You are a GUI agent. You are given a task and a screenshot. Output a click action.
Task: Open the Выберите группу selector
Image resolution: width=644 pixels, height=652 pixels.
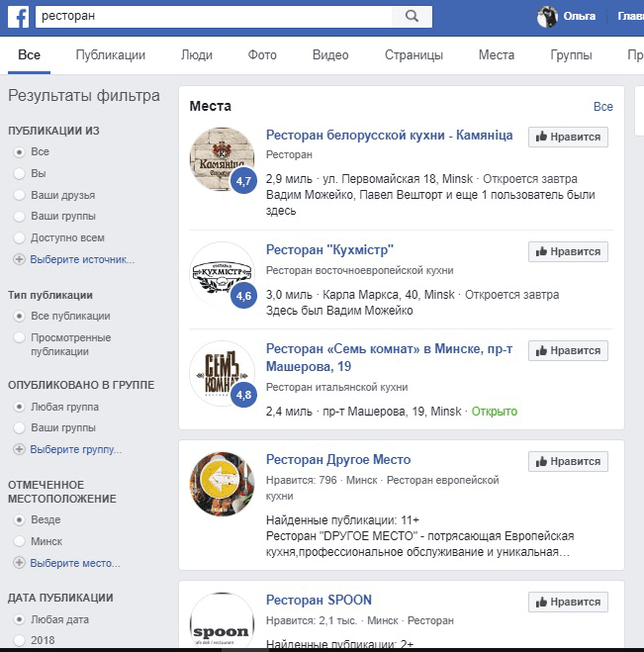pos(76,449)
